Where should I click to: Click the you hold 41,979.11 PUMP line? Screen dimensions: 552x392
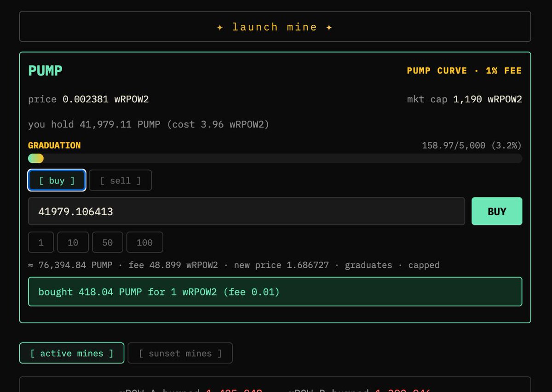[149, 124]
